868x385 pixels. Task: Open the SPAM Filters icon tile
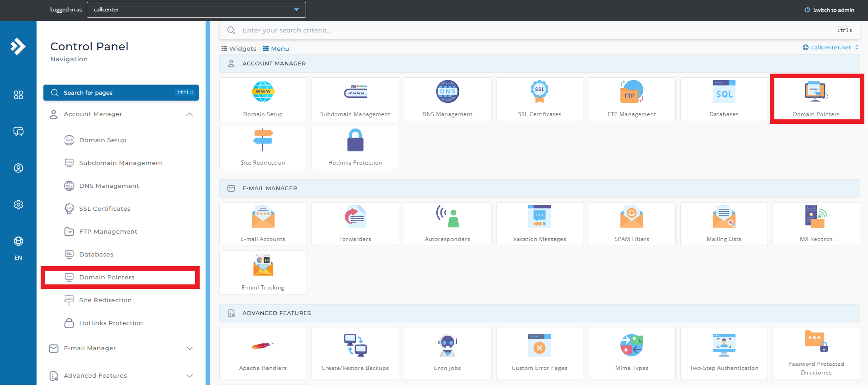pos(631,217)
